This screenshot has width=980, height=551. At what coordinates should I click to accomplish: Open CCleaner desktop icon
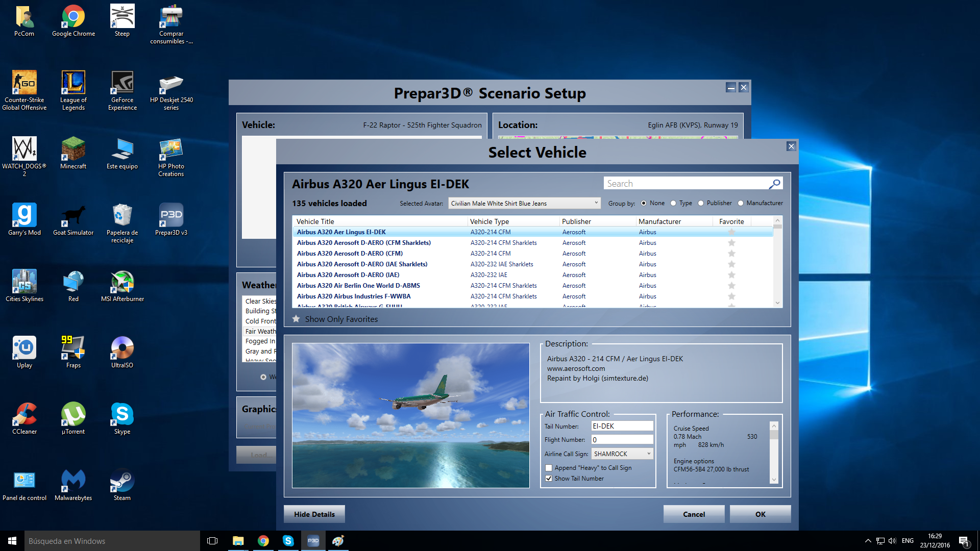[24, 418]
